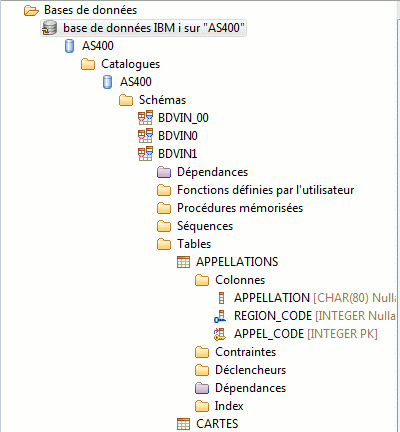Screen dimensions: 400x432
Task: Select the Séquences folder
Action: click(205, 226)
